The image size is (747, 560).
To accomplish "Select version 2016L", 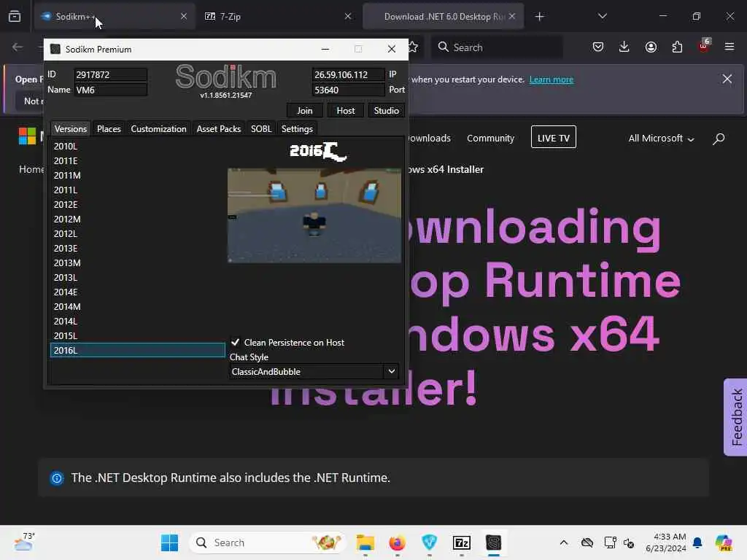I will [138, 350].
